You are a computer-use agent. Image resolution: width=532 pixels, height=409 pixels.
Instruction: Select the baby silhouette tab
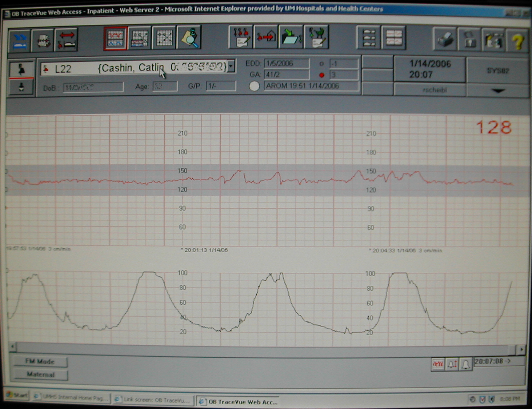coord(21,87)
